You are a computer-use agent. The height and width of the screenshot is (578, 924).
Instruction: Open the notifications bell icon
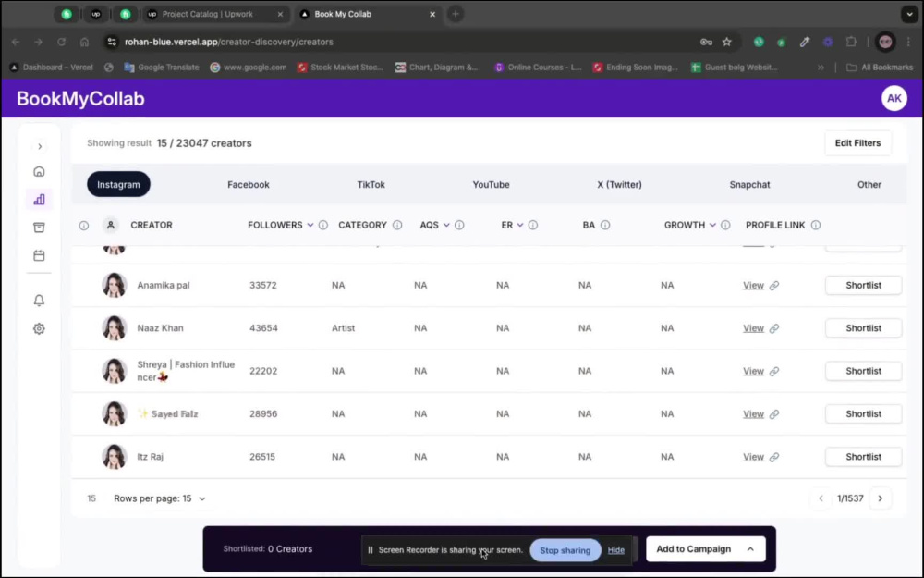pyautogui.click(x=39, y=301)
